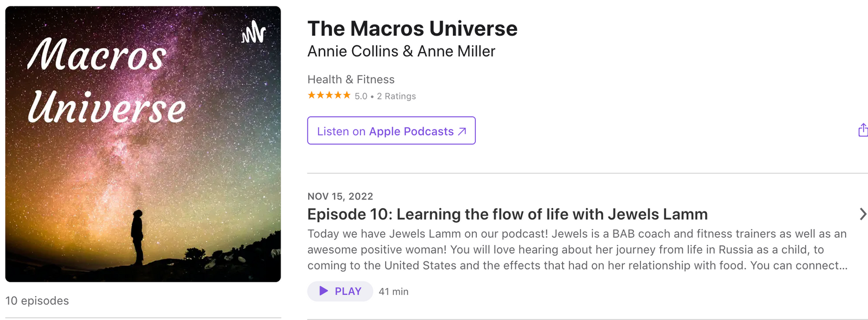Click the external-link arrow in Listen button
The image size is (868, 320).
point(462,131)
